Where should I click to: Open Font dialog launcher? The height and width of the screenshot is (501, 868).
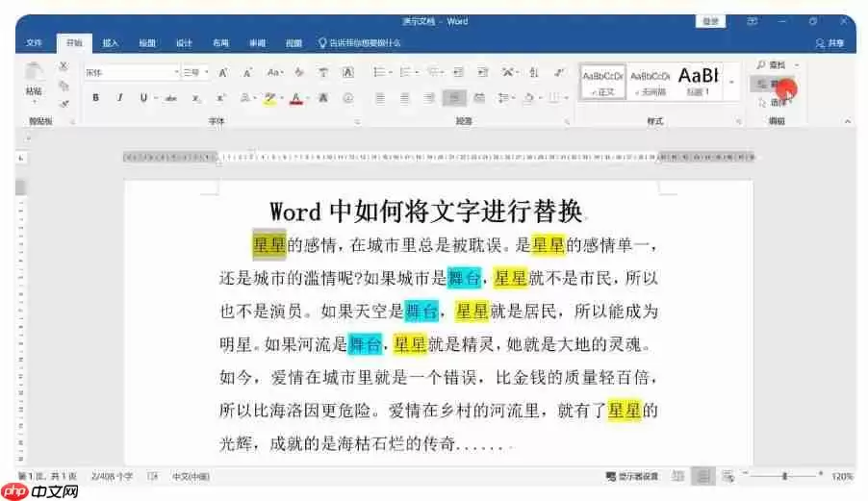point(357,121)
